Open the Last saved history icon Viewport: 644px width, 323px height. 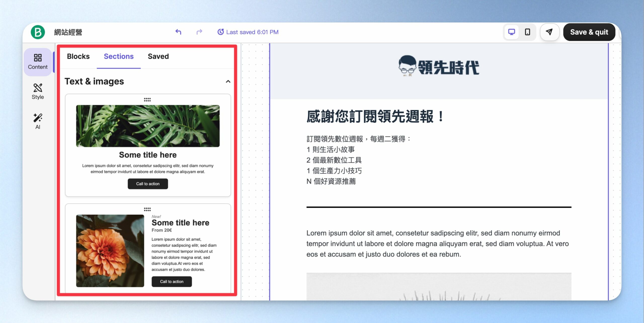[x=220, y=32]
